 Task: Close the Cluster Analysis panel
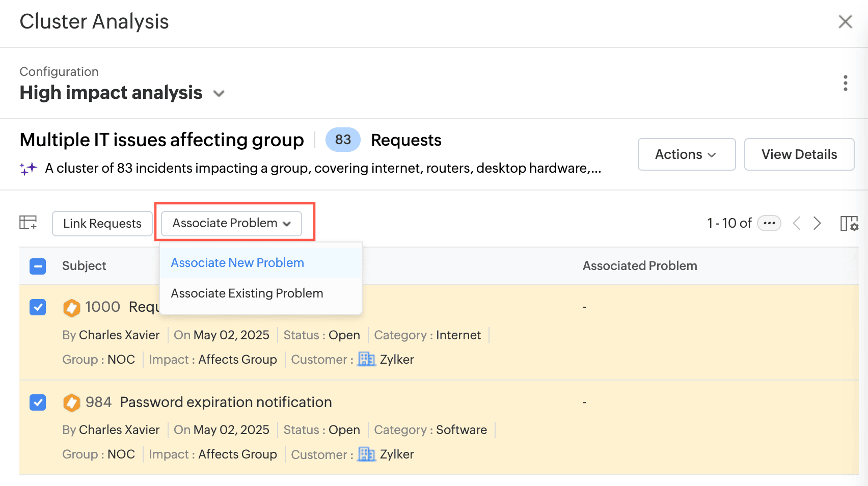point(845,21)
